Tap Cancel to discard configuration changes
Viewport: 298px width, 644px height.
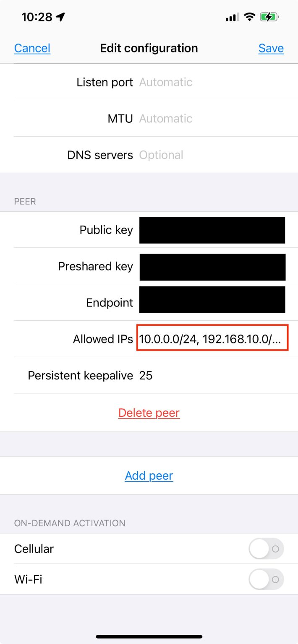[x=32, y=48]
